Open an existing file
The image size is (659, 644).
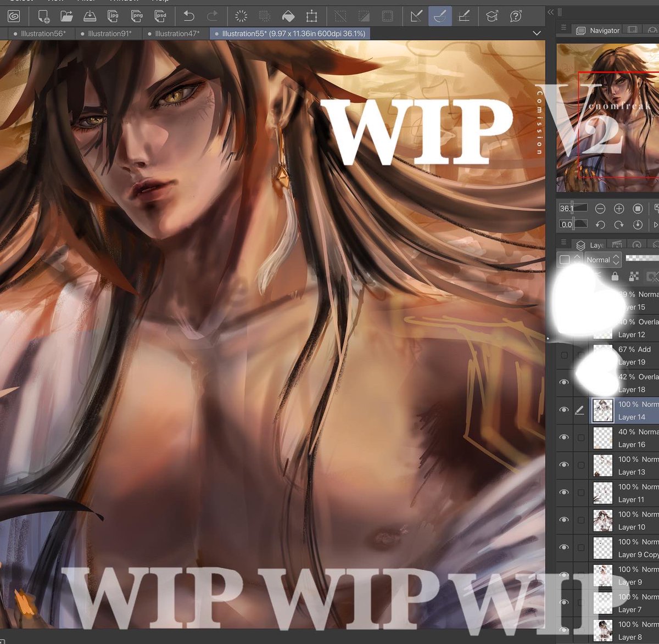pyautogui.click(x=66, y=16)
